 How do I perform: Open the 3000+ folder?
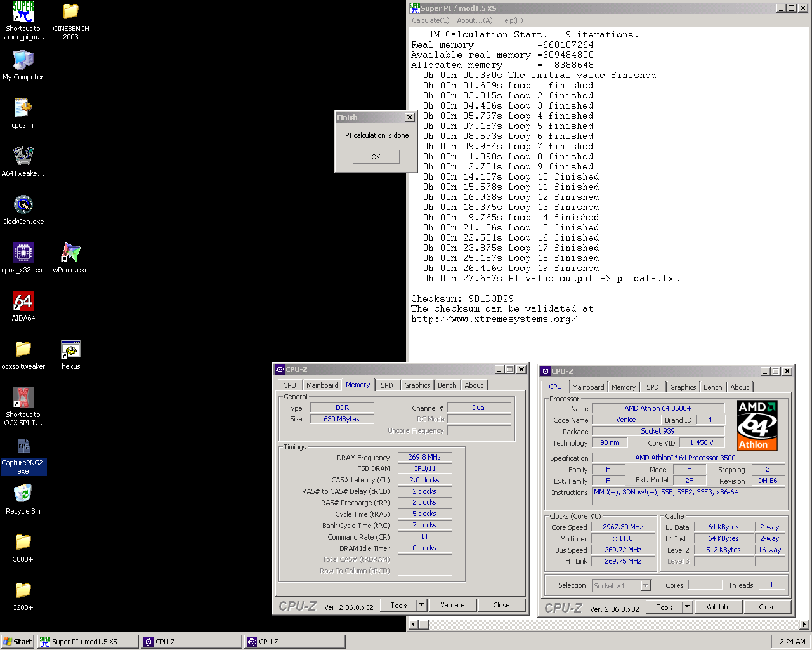pos(23,543)
